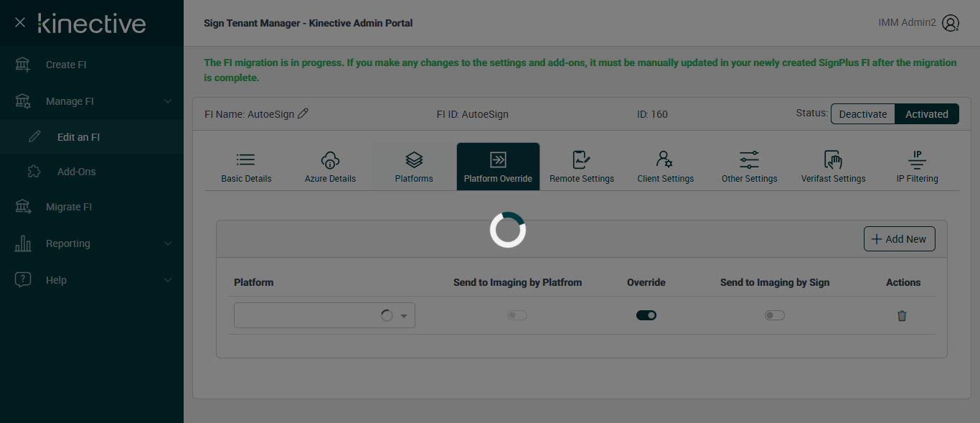Image resolution: width=980 pixels, height=423 pixels.
Task: Click the user profile avatar icon
Action: coord(951,23)
